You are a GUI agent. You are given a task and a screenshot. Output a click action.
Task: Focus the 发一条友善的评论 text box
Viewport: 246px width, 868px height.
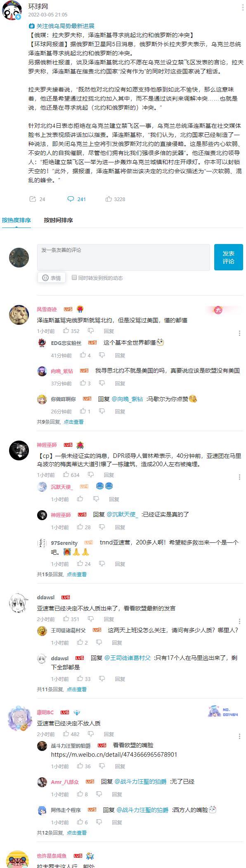[123, 257]
